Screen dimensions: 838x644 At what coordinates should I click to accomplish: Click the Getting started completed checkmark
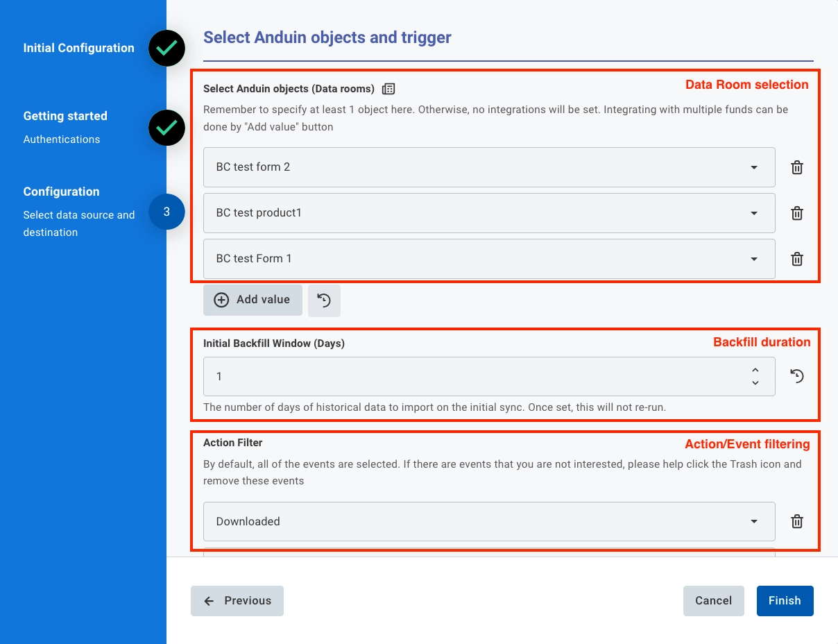click(x=166, y=128)
